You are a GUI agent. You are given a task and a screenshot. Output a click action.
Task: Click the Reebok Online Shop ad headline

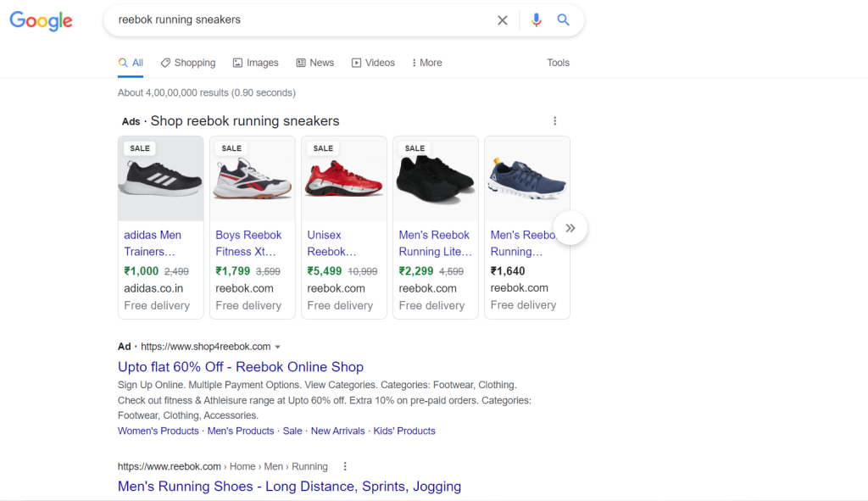[240, 367]
